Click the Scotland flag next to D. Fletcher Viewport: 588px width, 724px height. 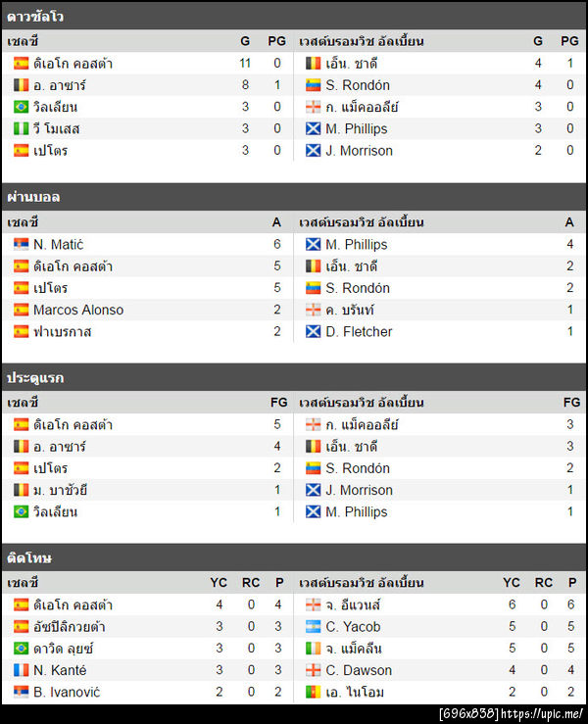[x=314, y=331]
